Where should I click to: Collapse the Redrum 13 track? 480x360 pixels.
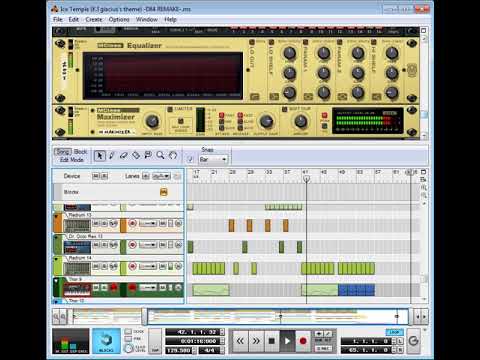(x=56, y=216)
